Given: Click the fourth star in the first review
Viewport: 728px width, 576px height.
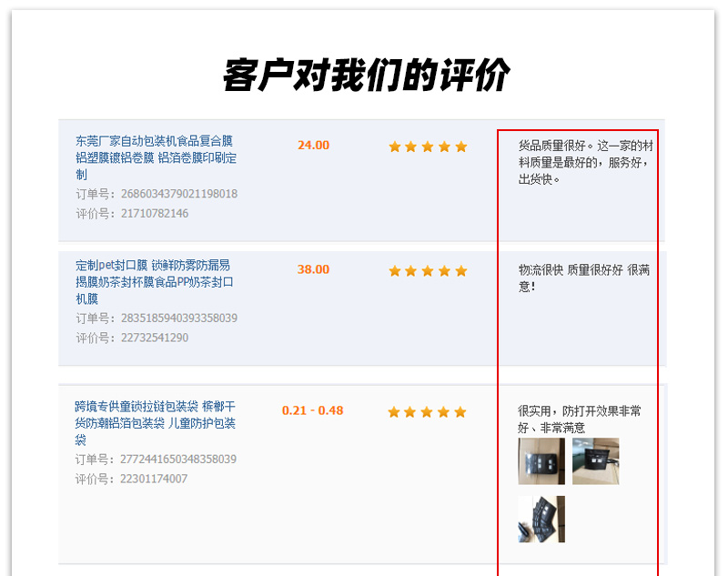Looking at the screenshot, I should [444, 147].
